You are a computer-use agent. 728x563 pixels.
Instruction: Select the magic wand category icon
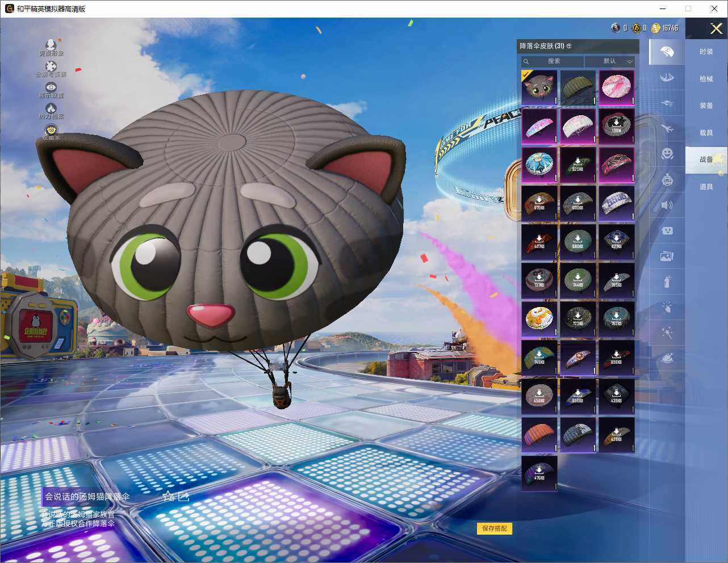(x=667, y=333)
